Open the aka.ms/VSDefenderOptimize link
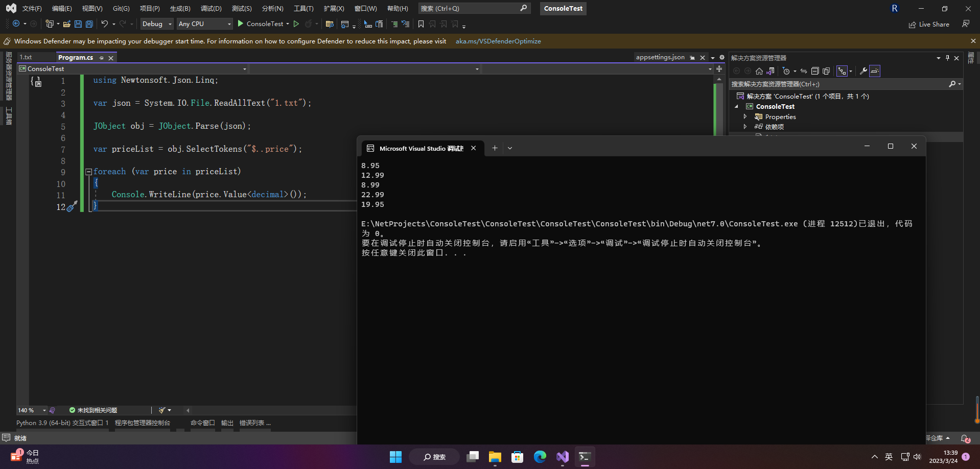The height and width of the screenshot is (469, 980). (x=498, y=41)
